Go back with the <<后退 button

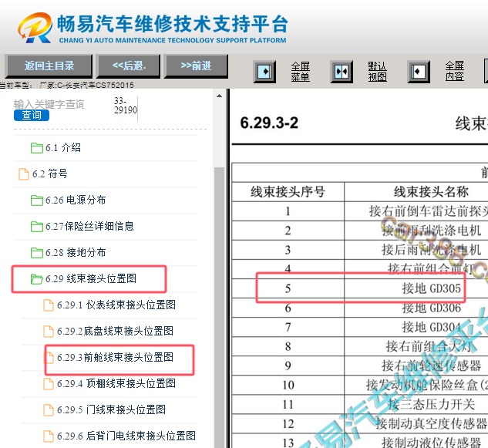click(x=129, y=66)
